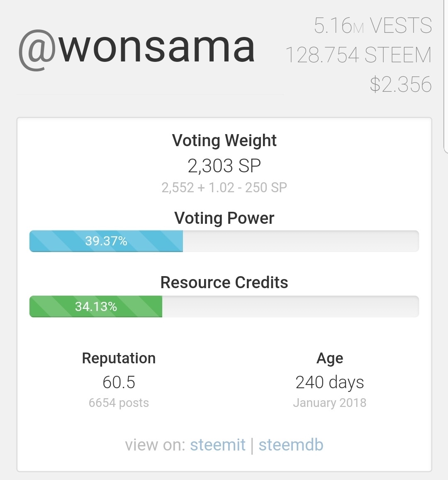
Task: Open the steemdb profile link
Action: coord(291,445)
